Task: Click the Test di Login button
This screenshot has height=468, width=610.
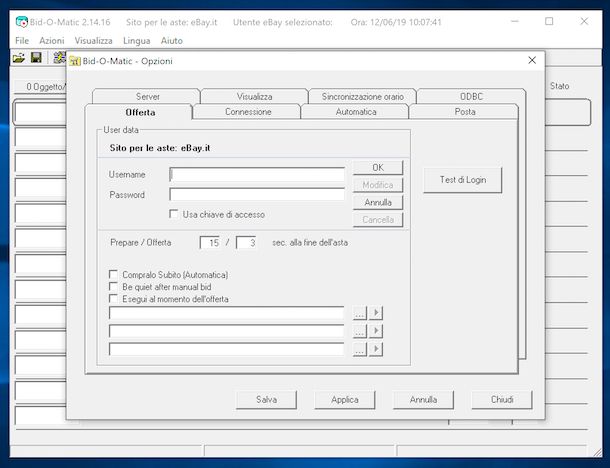Action: [463, 180]
